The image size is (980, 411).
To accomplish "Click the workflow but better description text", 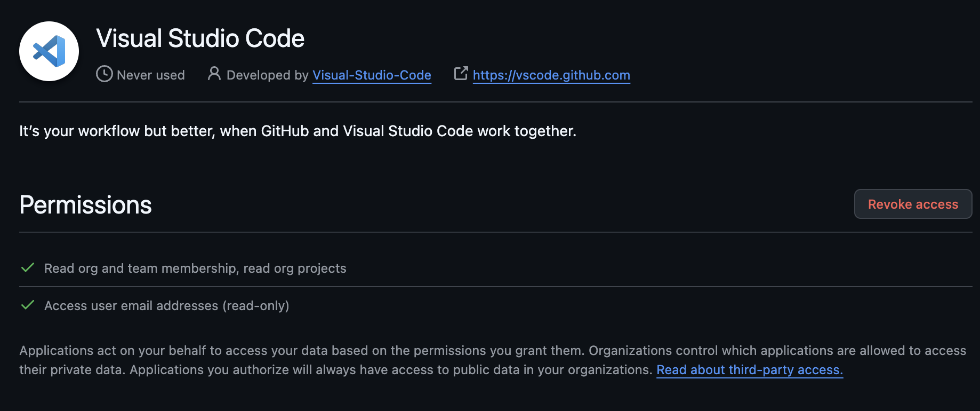I will (298, 131).
